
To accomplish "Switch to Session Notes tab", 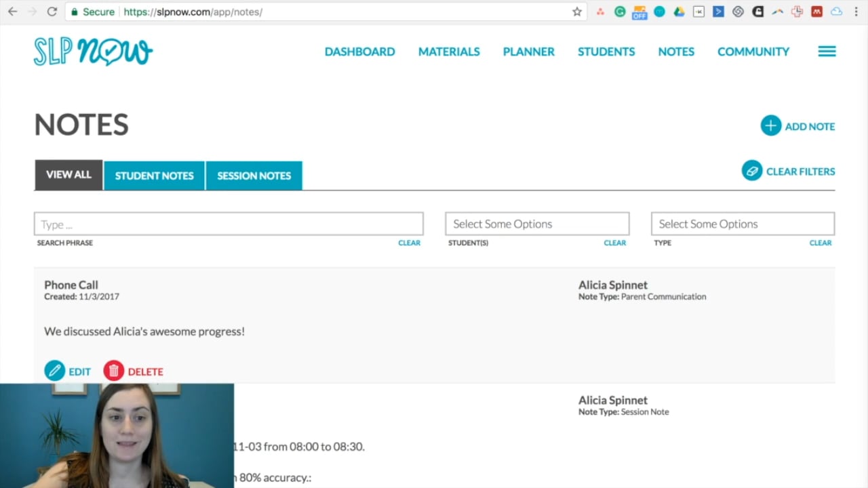I will tap(254, 176).
